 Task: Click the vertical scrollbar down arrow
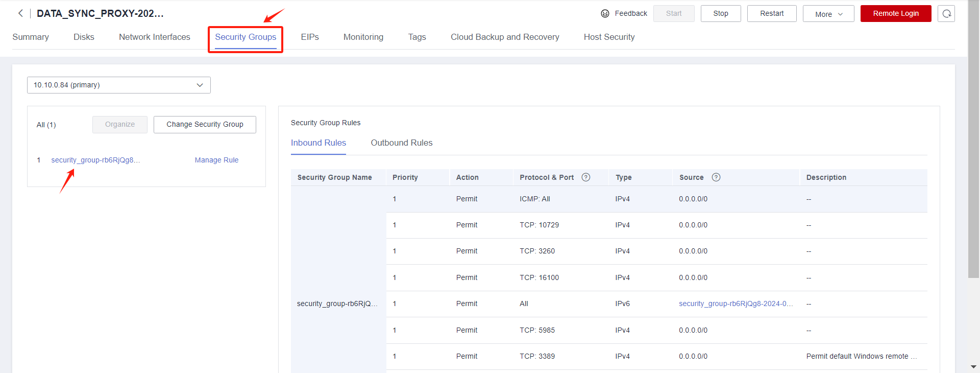click(973, 367)
